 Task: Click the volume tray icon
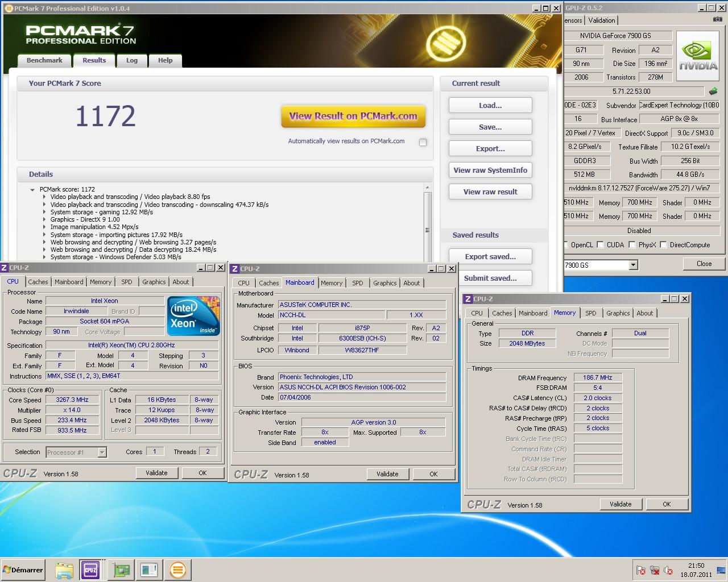[x=668, y=571]
